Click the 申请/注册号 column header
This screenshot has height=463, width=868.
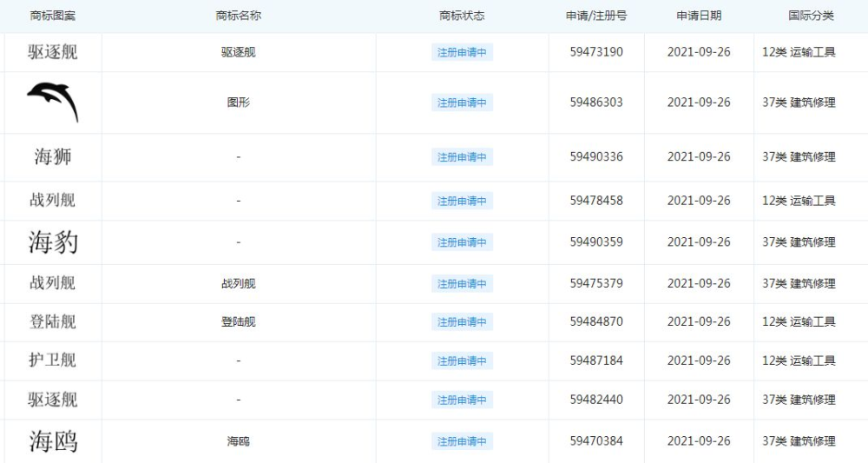[x=596, y=16]
